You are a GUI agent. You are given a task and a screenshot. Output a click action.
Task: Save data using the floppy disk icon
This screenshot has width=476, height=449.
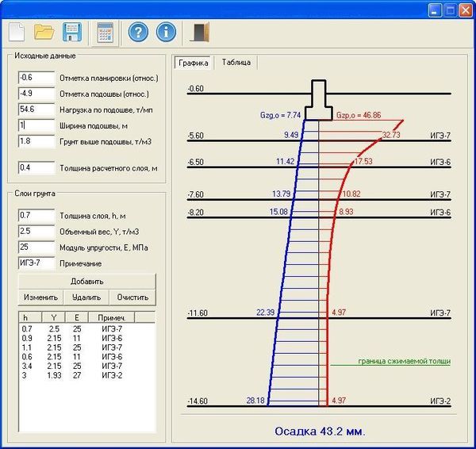click(x=72, y=32)
